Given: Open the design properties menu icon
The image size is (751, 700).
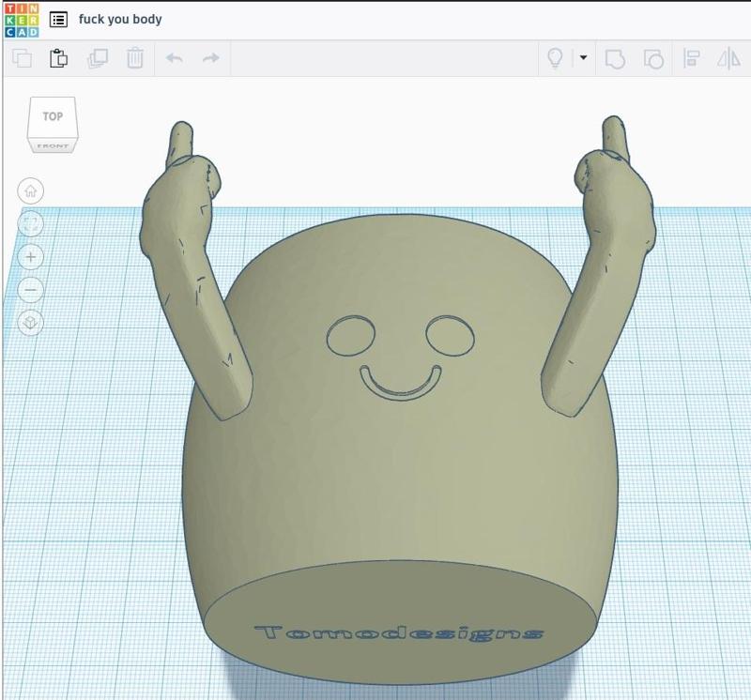Looking at the screenshot, I should pos(60,17).
